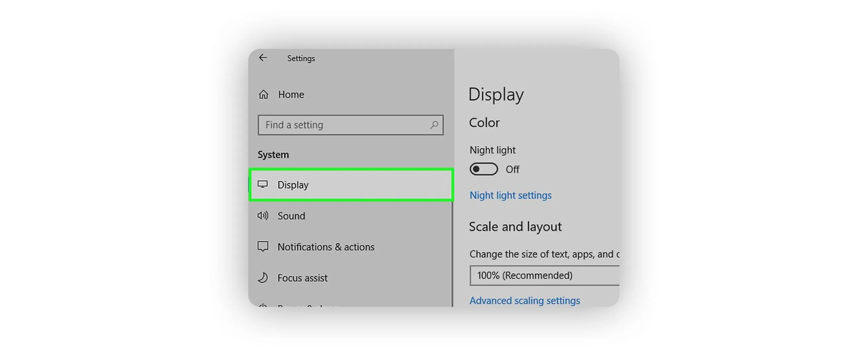Open the partially visible Power & sleep entry
Viewport: 868px width, 356px height.
[307, 305]
